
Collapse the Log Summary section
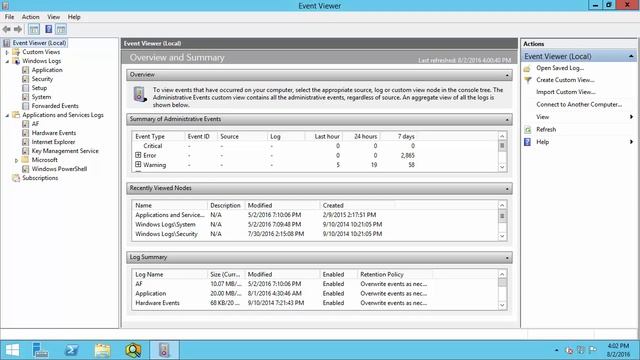[507, 258]
